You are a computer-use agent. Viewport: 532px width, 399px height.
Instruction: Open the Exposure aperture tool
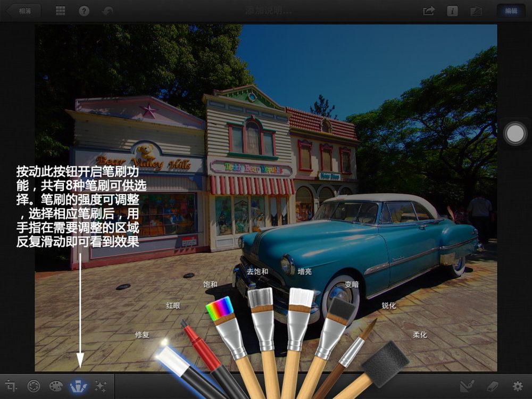coord(34,386)
